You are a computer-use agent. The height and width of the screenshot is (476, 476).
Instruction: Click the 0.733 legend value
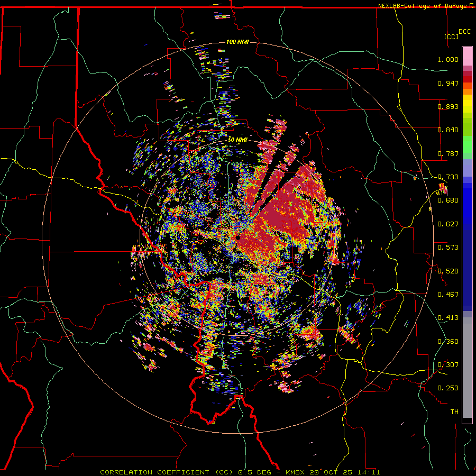tap(448, 177)
